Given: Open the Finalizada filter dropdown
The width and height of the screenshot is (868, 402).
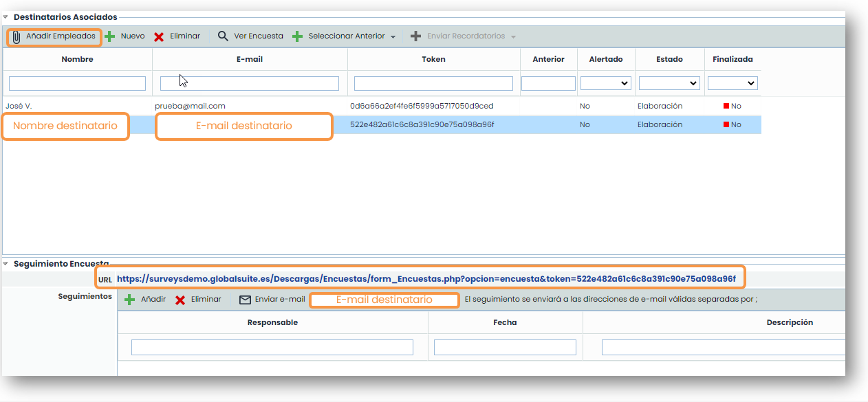Looking at the screenshot, I should click(733, 83).
